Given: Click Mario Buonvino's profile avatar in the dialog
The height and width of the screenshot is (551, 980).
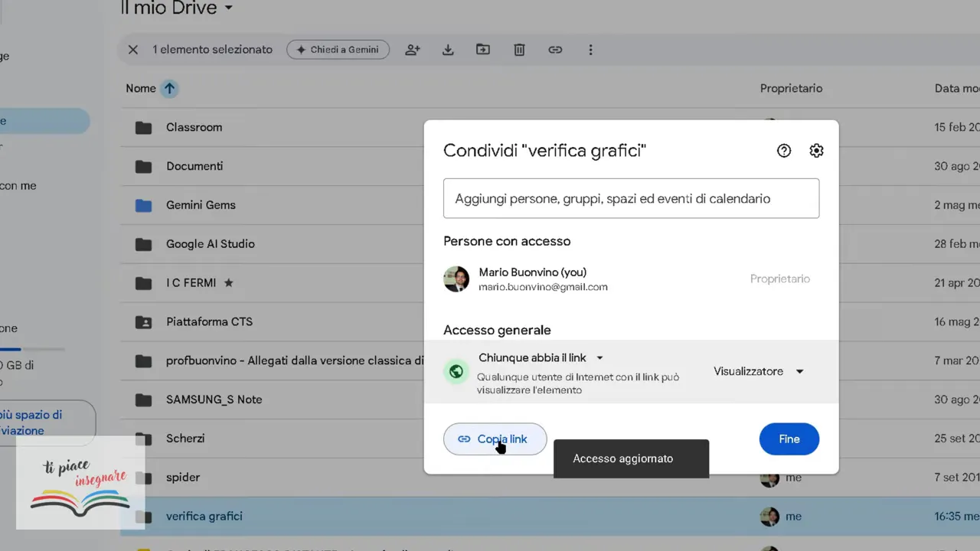Looking at the screenshot, I should pos(456,279).
